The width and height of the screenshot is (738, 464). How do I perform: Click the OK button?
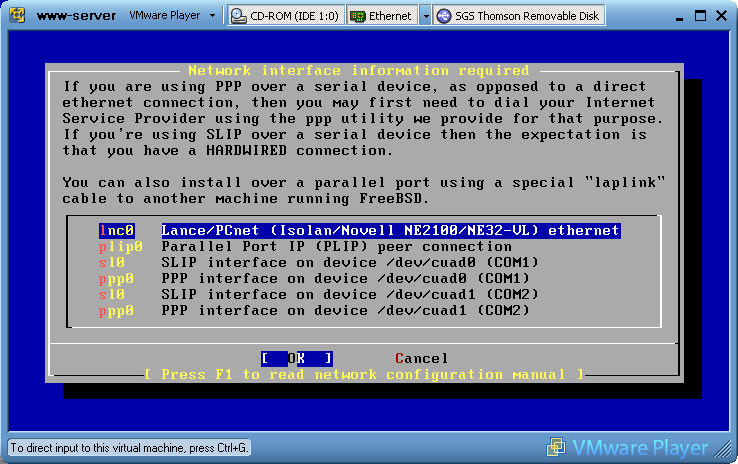[x=297, y=359]
